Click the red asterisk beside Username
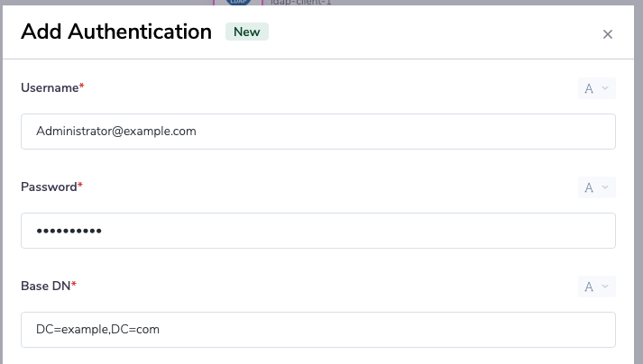Viewport: 643px width, 364px height. point(82,86)
